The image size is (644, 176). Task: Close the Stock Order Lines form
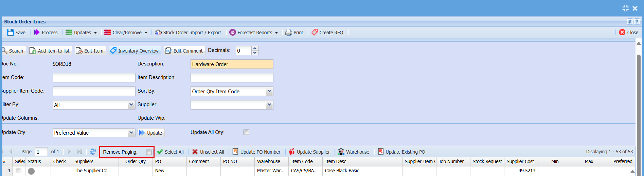click(x=629, y=33)
